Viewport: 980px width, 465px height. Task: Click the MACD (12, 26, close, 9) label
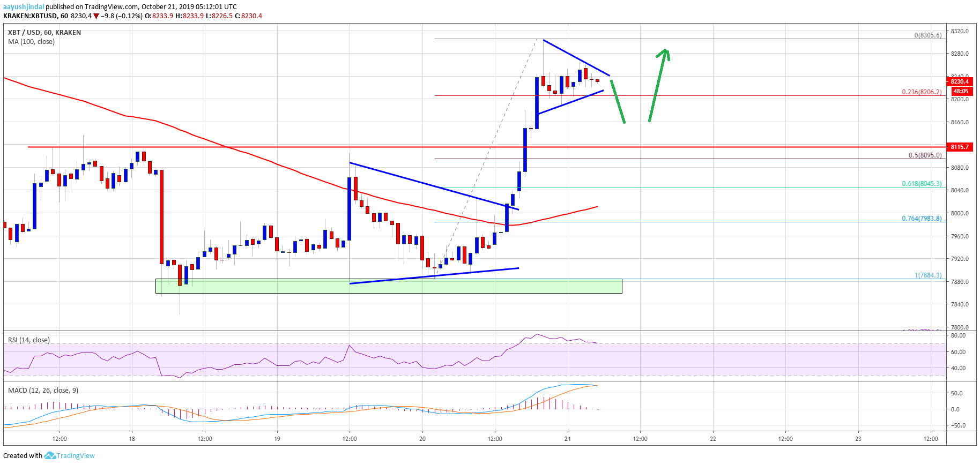coord(43,391)
